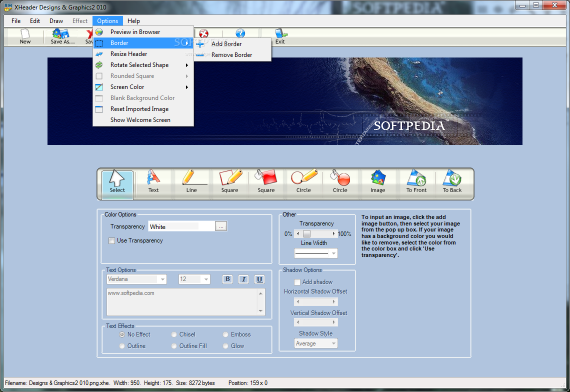Select the Outline text effect
The width and height of the screenshot is (570, 392).
[x=122, y=346]
